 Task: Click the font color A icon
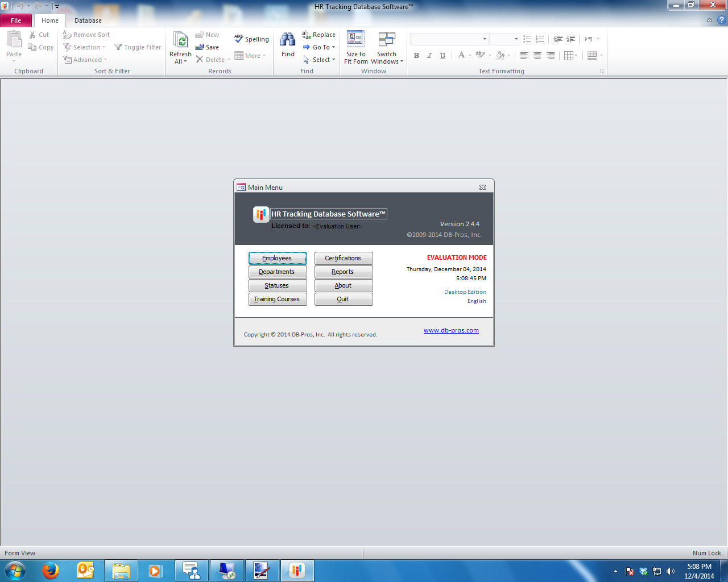(x=461, y=55)
